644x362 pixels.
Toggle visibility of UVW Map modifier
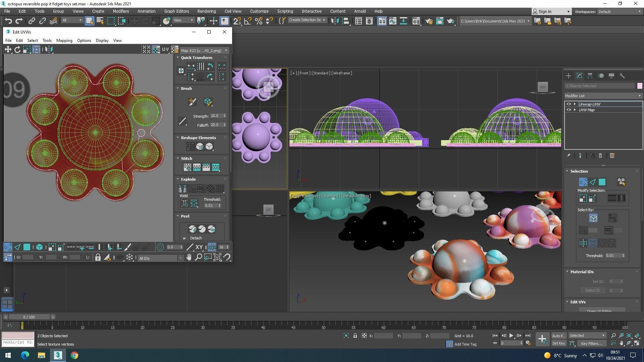point(569,110)
